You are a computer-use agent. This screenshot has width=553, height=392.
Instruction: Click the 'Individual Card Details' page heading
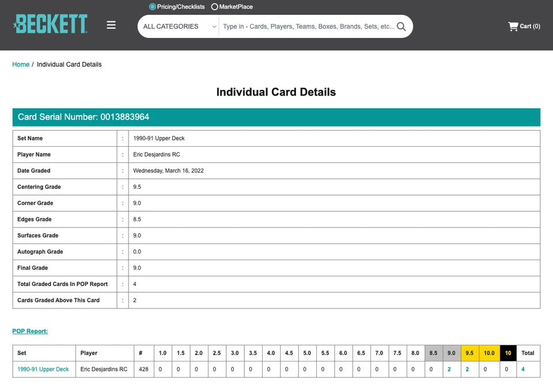[276, 92]
